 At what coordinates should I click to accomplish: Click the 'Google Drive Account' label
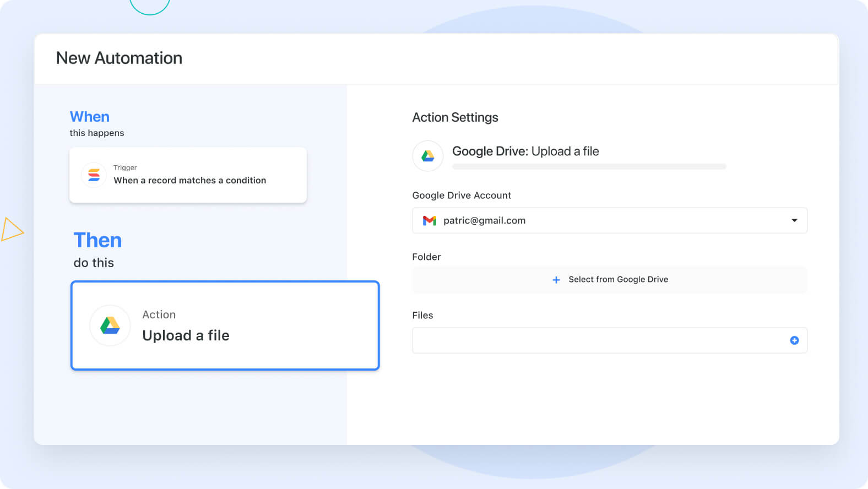[x=462, y=195]
